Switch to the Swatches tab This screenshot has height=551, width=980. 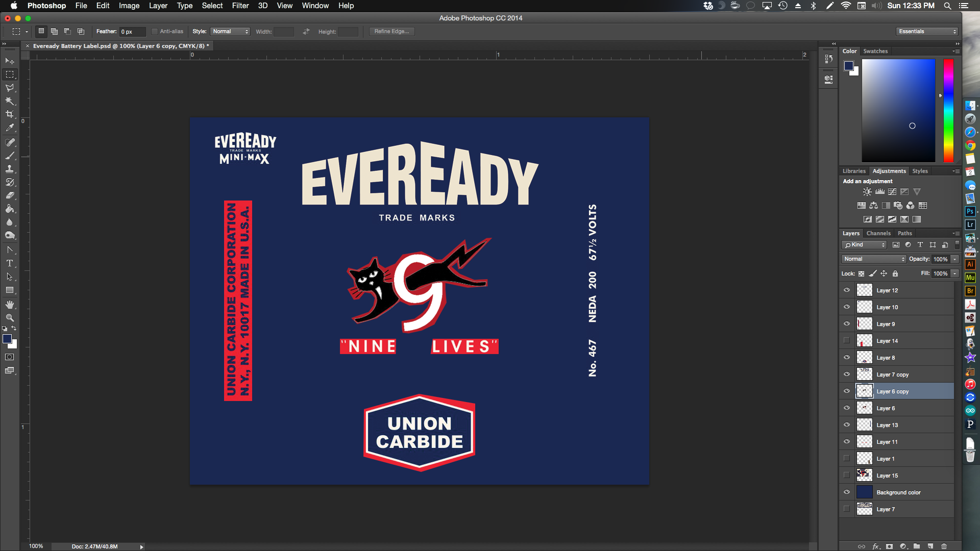(875, 51)
